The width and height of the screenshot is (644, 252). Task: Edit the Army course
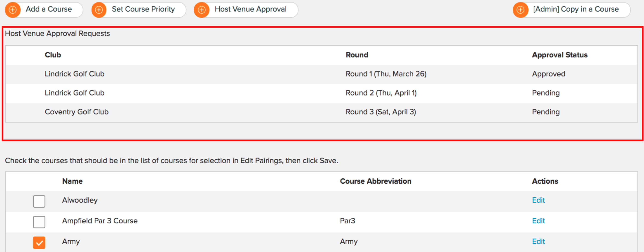click(x=538, y=241)
